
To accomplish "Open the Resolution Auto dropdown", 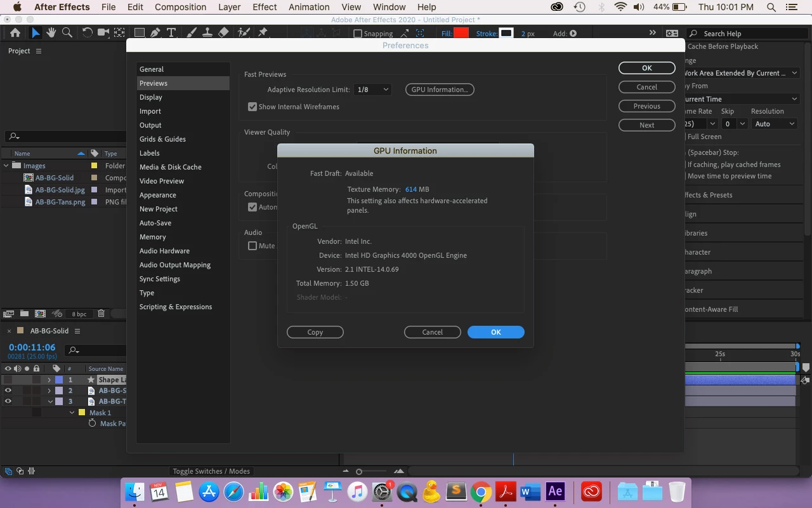I will click(x=775, y=124).
